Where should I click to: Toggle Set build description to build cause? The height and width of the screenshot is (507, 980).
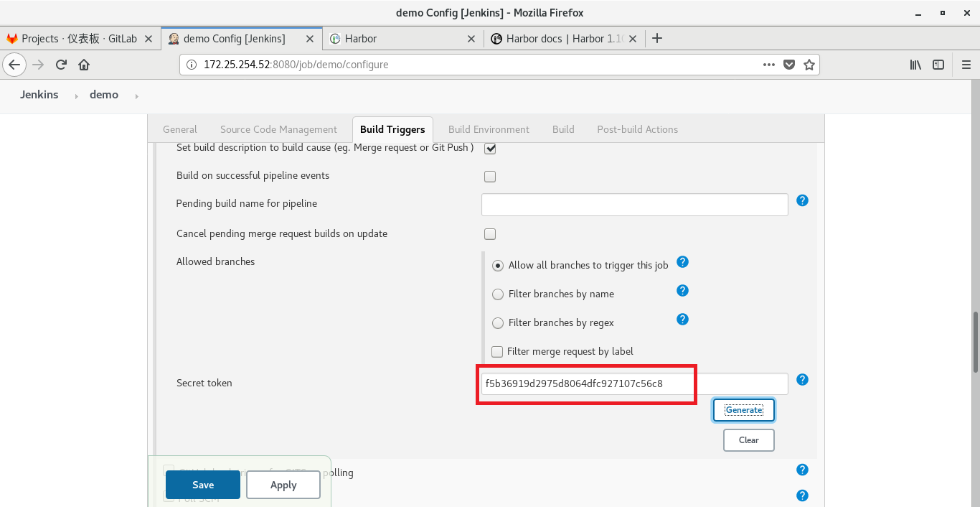[x=490, y=148]
